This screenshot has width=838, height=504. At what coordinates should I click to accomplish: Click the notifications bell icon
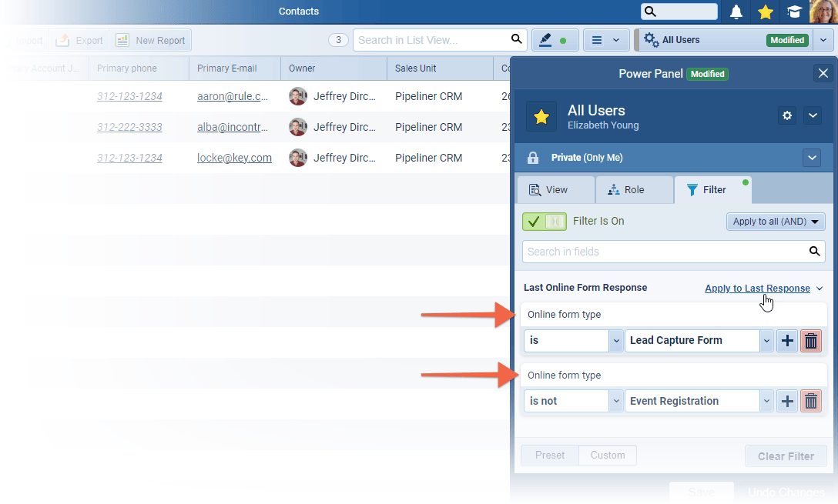pyautogui.click(x=736, y=12)
